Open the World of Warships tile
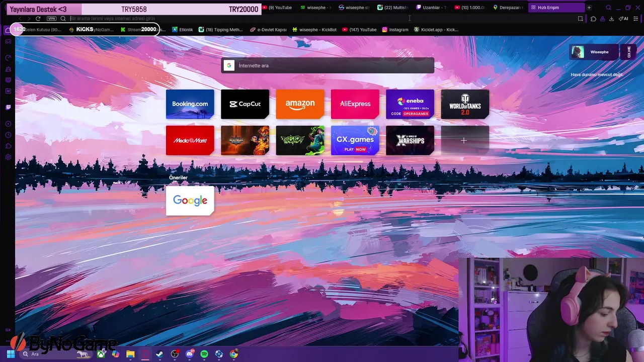Screen dimensions: 644x362 point(410,141)
